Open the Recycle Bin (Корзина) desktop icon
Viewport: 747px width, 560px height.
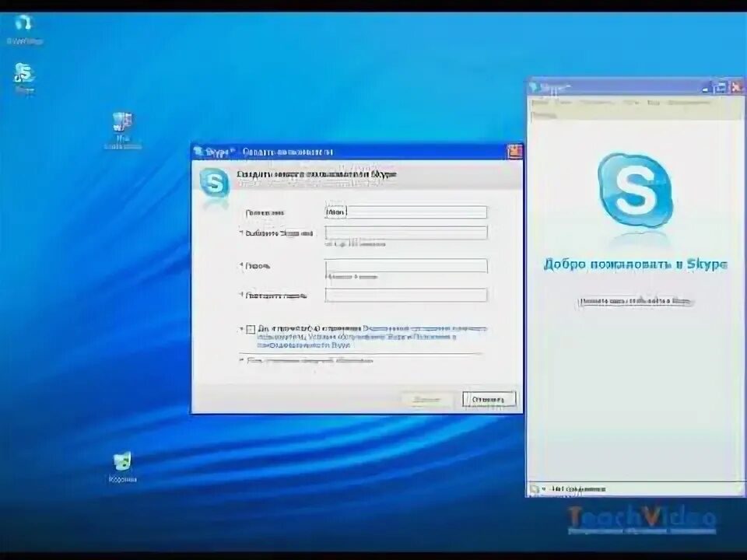point(122,467)
